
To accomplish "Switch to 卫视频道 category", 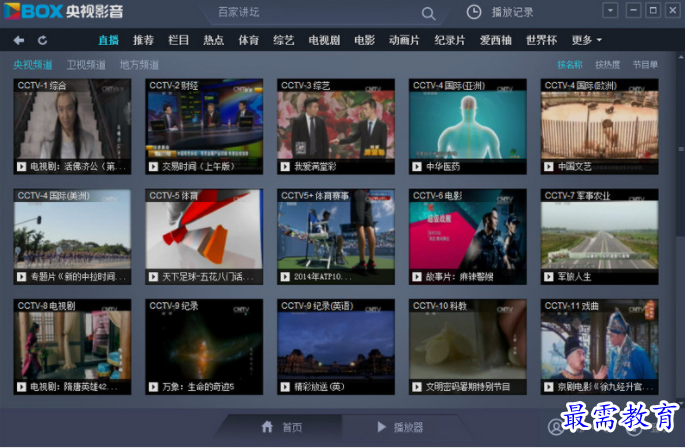I will click(86, 65).
